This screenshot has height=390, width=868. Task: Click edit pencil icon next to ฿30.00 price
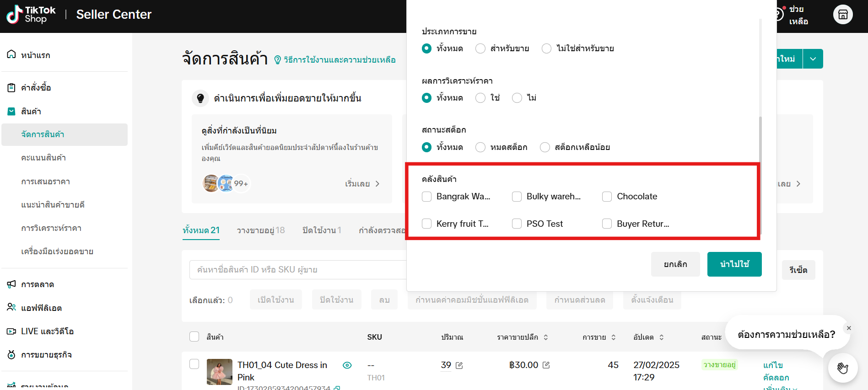tap(546, 365)
